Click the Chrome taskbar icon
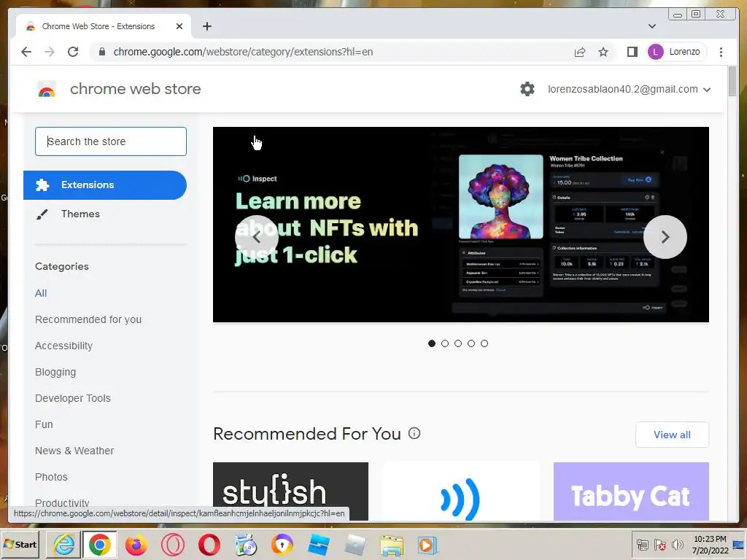747x560 pixels. 99,545
